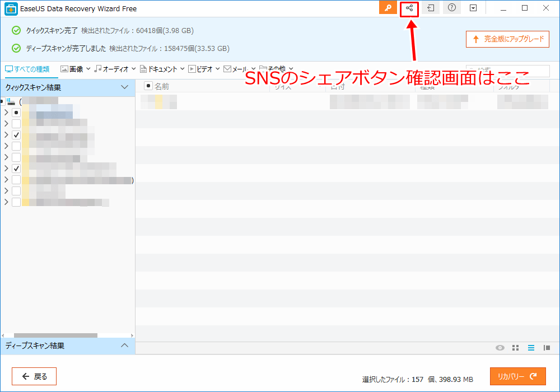
Task: Open the 画像 filter dropdown
Action: (76, 69)
